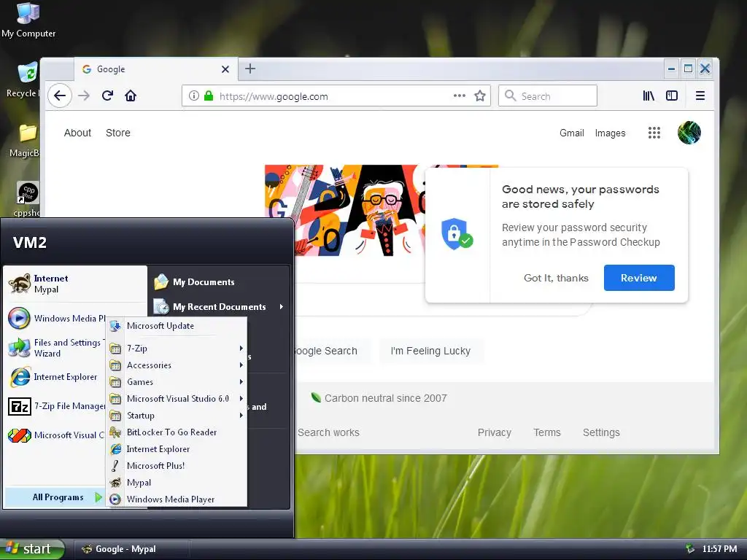Reload the Google page
The height and width of the screenshot is (560, 747).
click(108, 96)
